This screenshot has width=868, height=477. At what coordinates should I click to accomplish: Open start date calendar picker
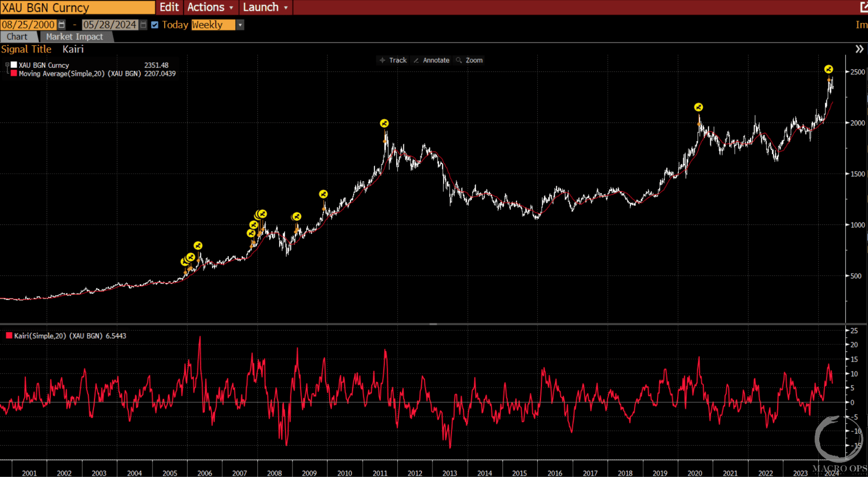point(62,25)
